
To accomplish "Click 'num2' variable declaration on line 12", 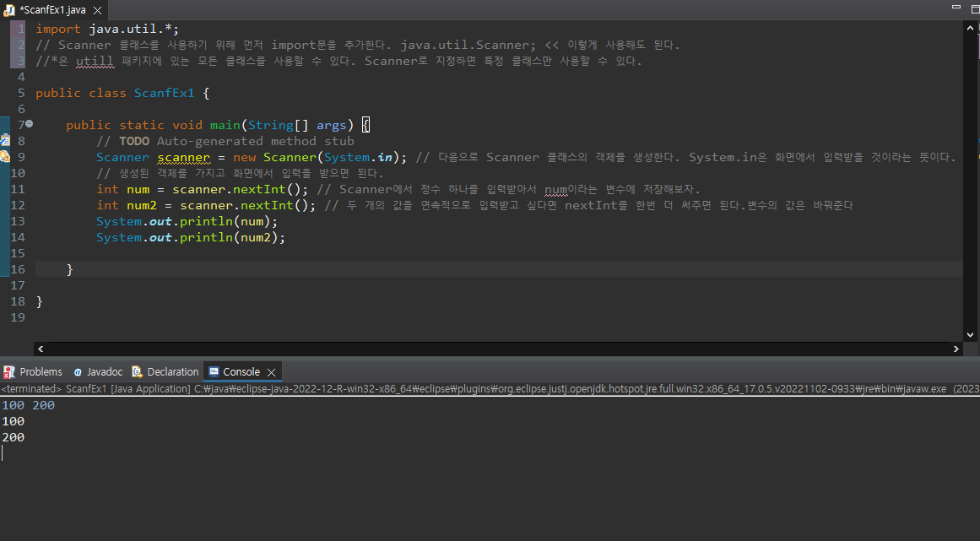I will (142, 205).
